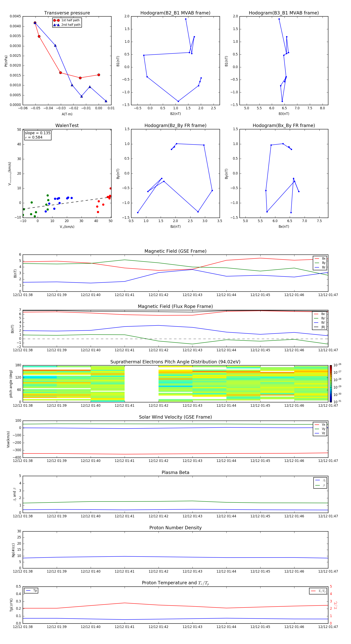Click '1st half path' legend entry
This screenshot has height=644, width=351.
(x=67, y=20)
